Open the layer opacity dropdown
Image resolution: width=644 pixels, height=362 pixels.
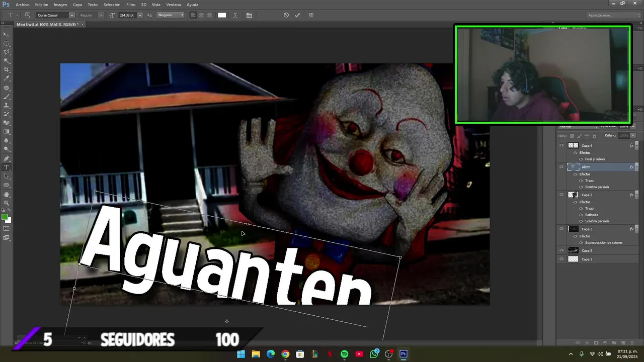tap(633, 126)
